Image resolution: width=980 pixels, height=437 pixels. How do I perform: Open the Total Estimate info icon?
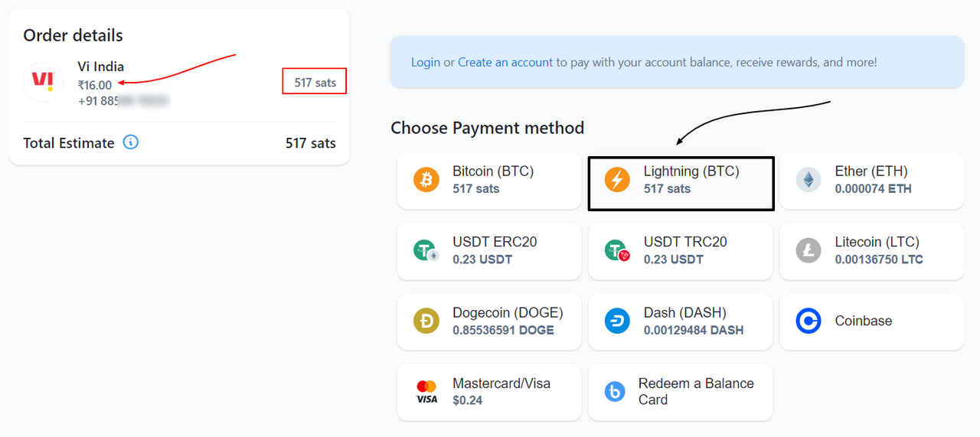[131, 142]
